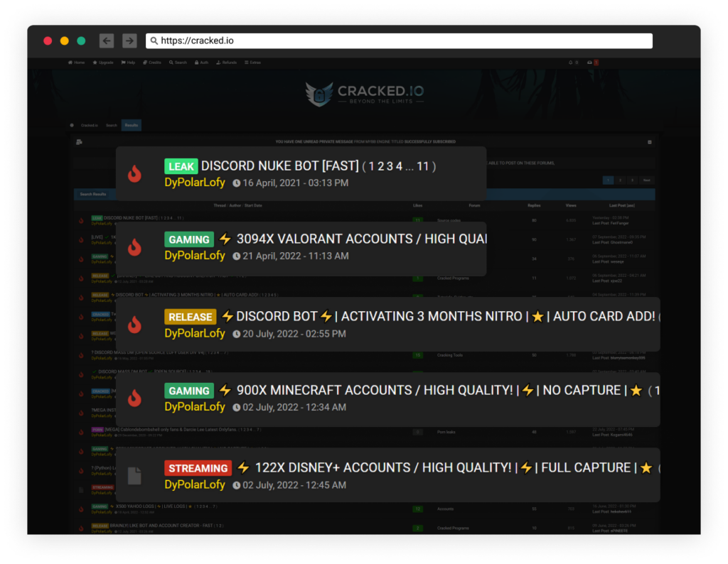This screenshot has width=728, height=564.
Task: Go forward with the browser forward arrow
Action: 129,40
